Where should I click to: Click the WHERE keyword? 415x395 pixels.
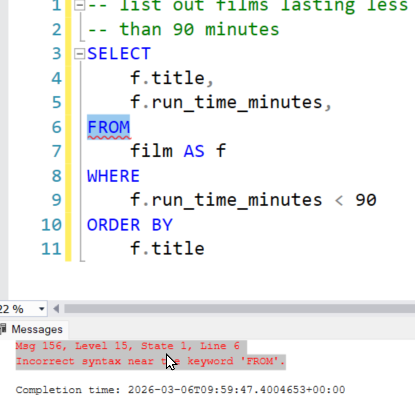point(113,176)
